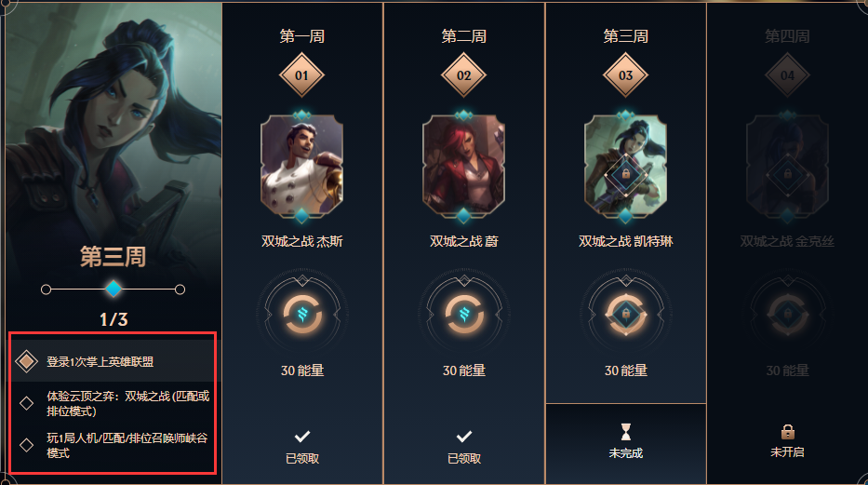Toggle the 登录1次掌上英雄联盟 mission diamond

click(x=26, y=361)
